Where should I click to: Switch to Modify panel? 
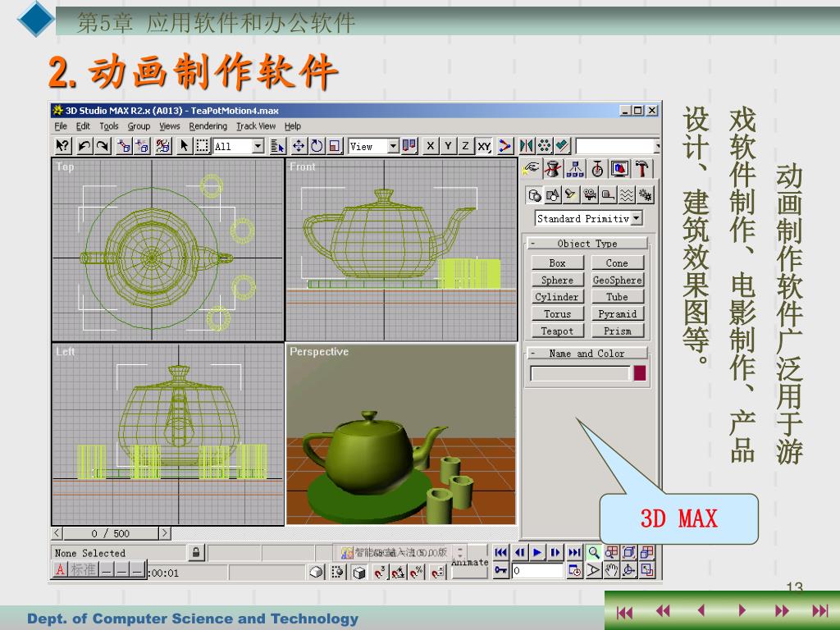[553, 169]
